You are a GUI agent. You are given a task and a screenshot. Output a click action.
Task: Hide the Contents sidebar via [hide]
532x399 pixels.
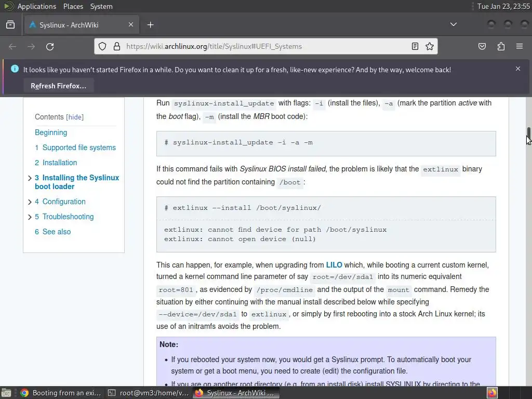pyautogui.click(x=75, y=117)
